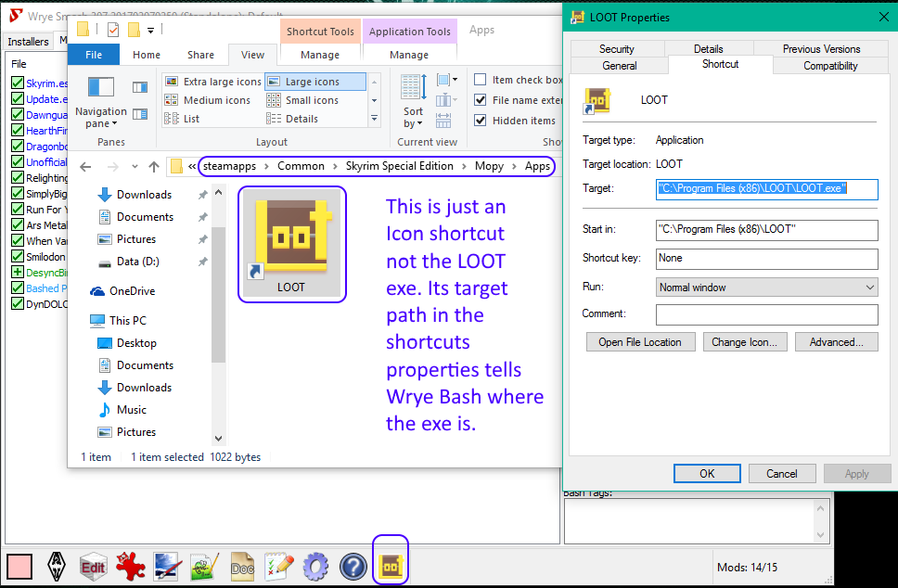The width and height of the screenshot is (898, 588).
Task: Toggle File name extensions checkbox
Action: (x=481, y=100)
